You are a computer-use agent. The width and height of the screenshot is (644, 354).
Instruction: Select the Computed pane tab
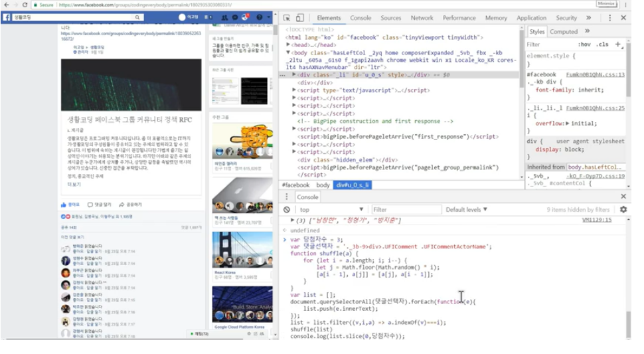564,32
